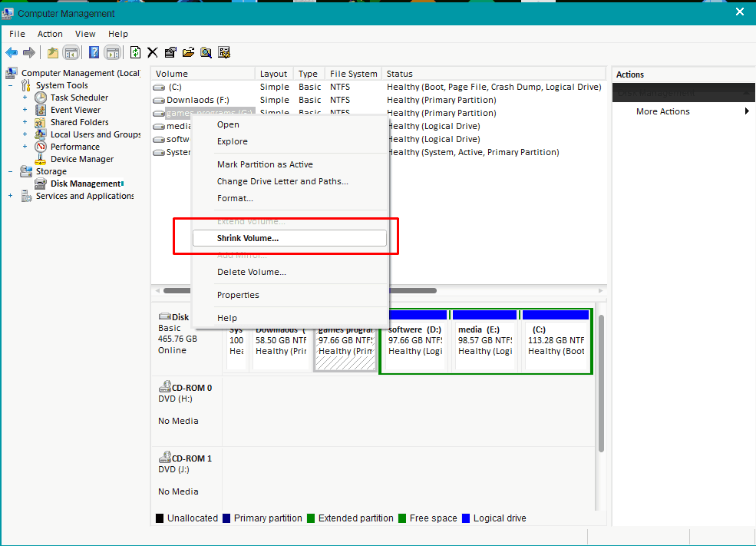Select the (C:) 113.28 GB partition block

tap(556, 340)
